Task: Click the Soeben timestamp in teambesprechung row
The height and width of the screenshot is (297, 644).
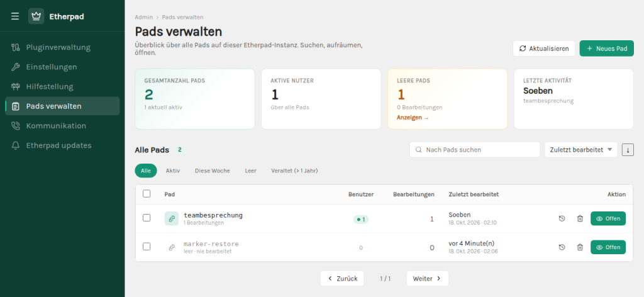Action: [x=460, y=215]
